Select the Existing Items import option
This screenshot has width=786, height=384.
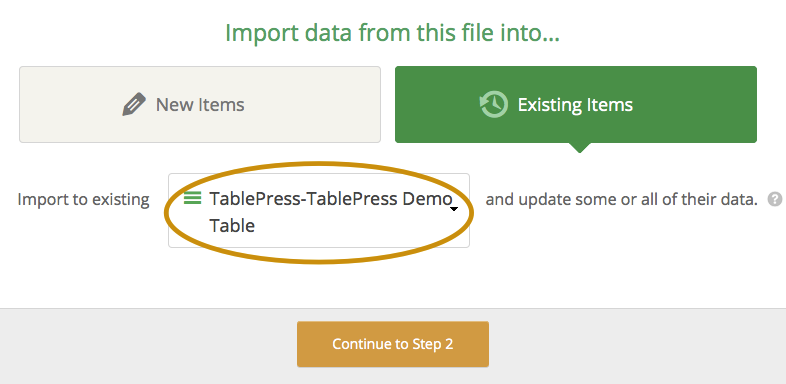(576, 104)
